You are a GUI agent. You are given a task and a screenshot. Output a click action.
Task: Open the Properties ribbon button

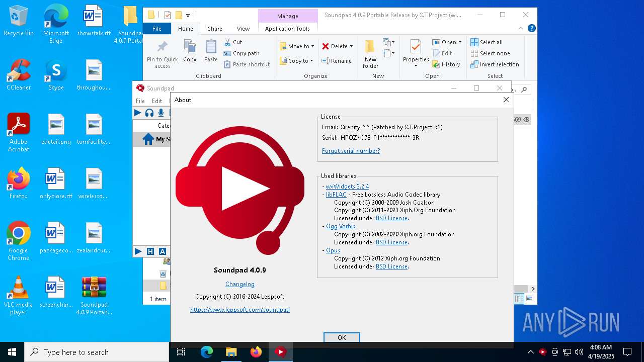coord(416,54)
